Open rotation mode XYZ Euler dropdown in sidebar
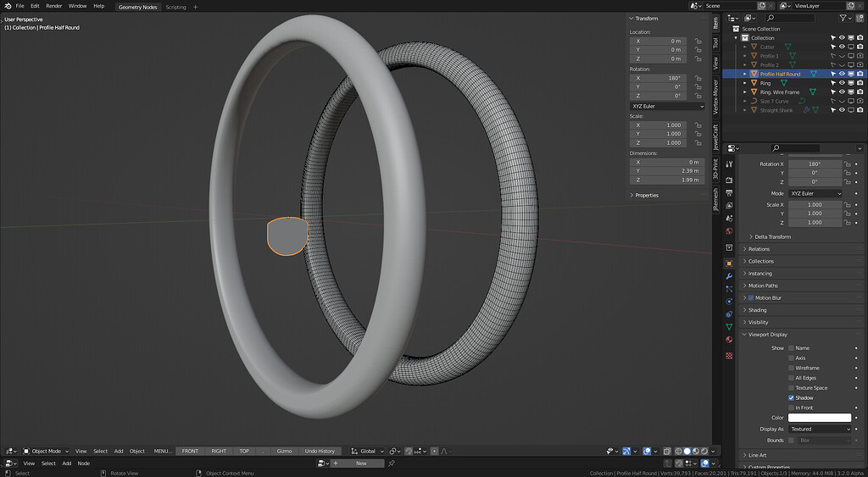Viewport: 868px width, 477px height. coord(667,106)
